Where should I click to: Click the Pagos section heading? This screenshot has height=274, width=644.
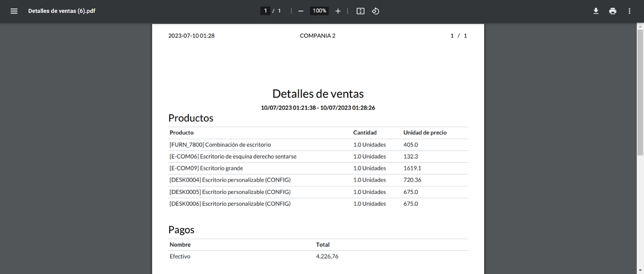coord(181,230)
